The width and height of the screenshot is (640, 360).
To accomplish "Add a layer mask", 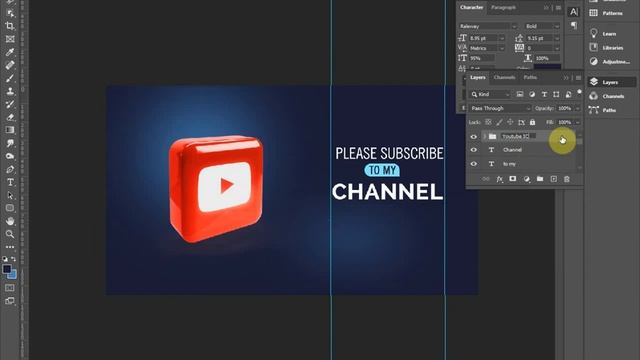I will (513, 179).
